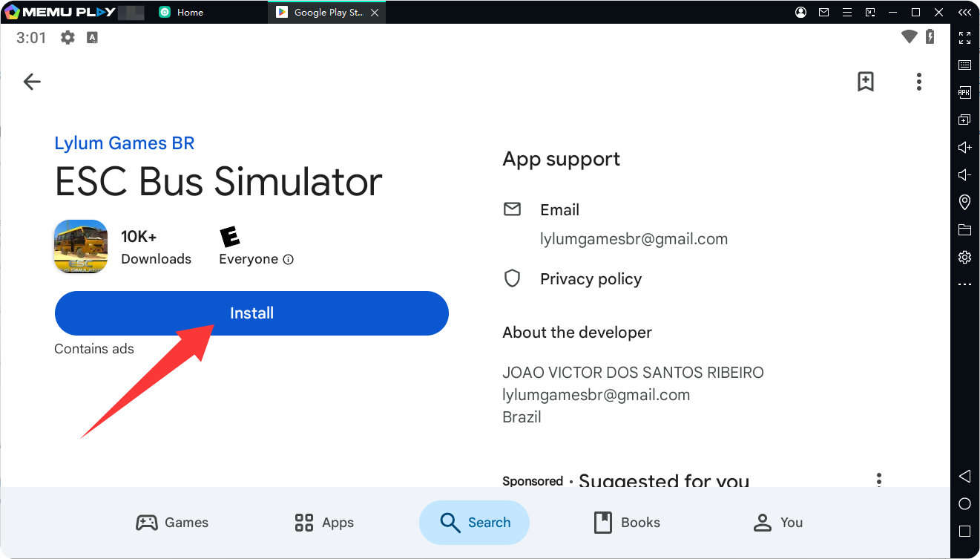Click the Contains ads label
Image resolution: width=980 pixels, height=559 pixels.
(94, 349)
